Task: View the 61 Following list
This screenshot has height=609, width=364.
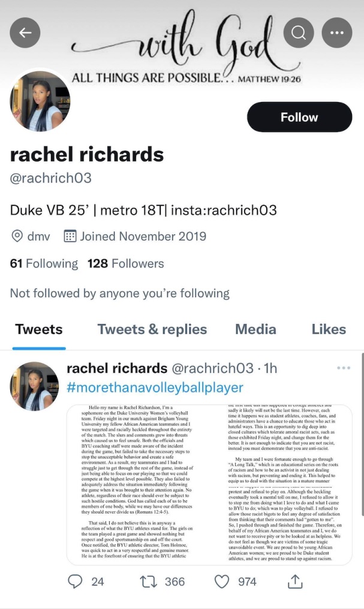Action: tap(44, 263)
